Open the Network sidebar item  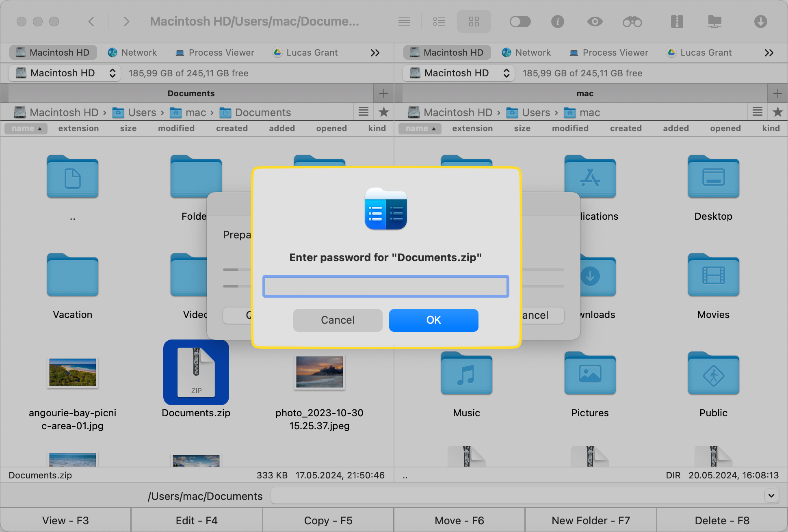[x=132, y=52]
